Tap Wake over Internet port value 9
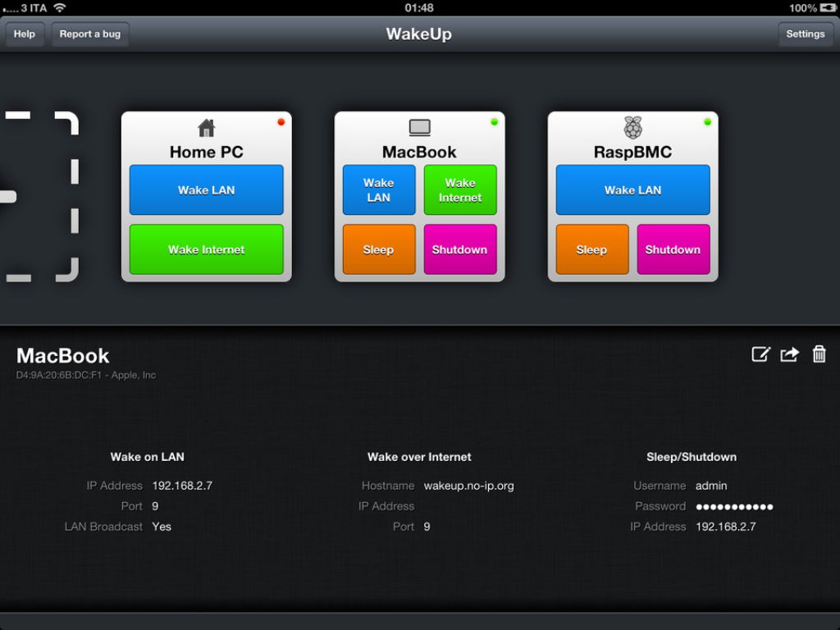Viewport: 840px width, 630px height. click(x=427, y=527)
